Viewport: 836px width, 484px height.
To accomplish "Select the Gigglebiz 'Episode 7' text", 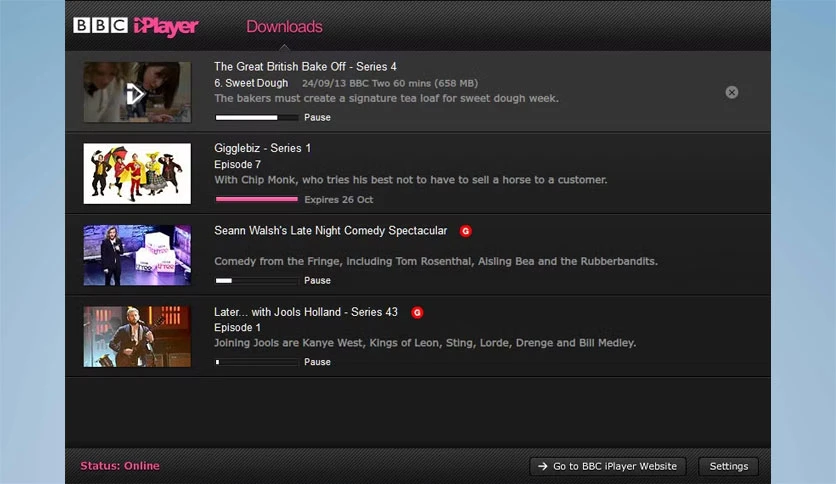I will 237,164.
